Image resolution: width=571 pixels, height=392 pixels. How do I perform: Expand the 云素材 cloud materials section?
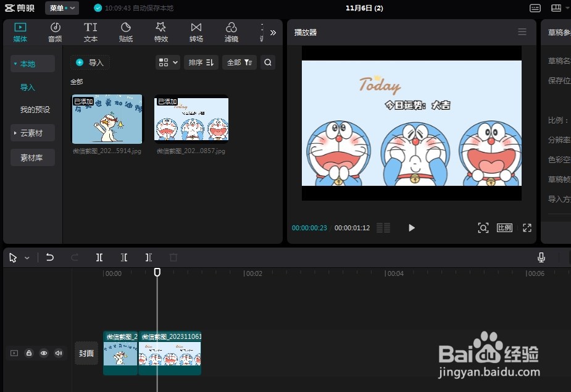[33, 133]
